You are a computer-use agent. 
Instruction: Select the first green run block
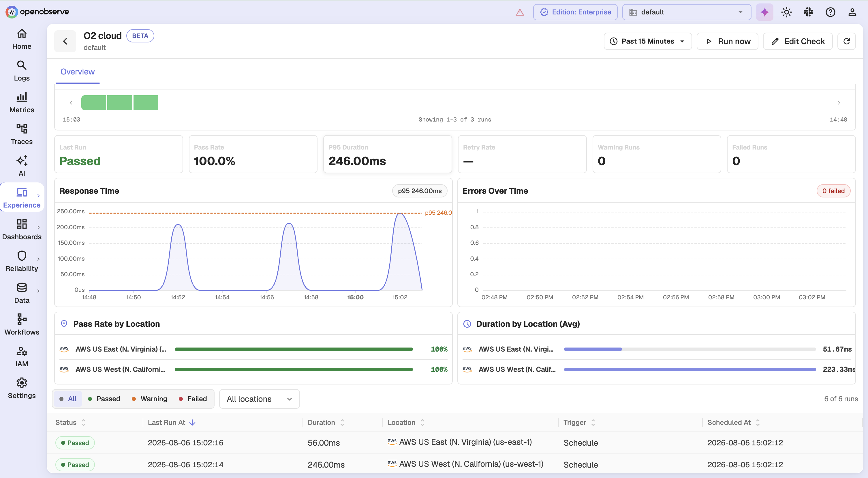point(94,102)
